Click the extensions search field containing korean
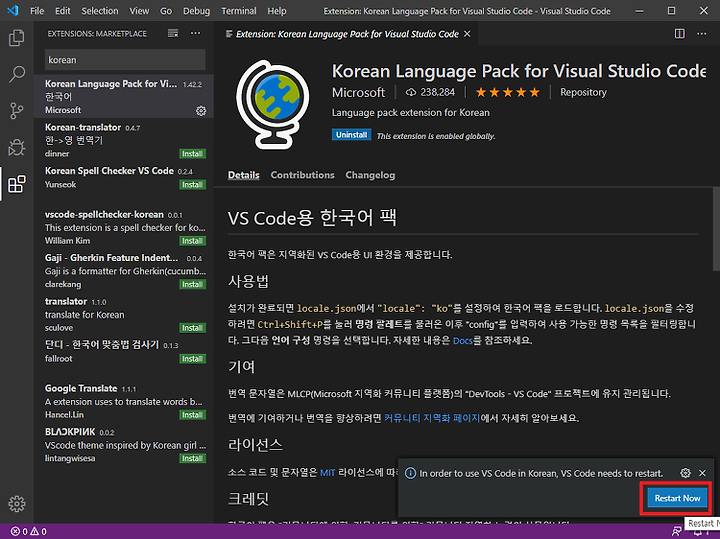Image resolution: width=720 pixels, height=539 pixels. pos(125,60)
